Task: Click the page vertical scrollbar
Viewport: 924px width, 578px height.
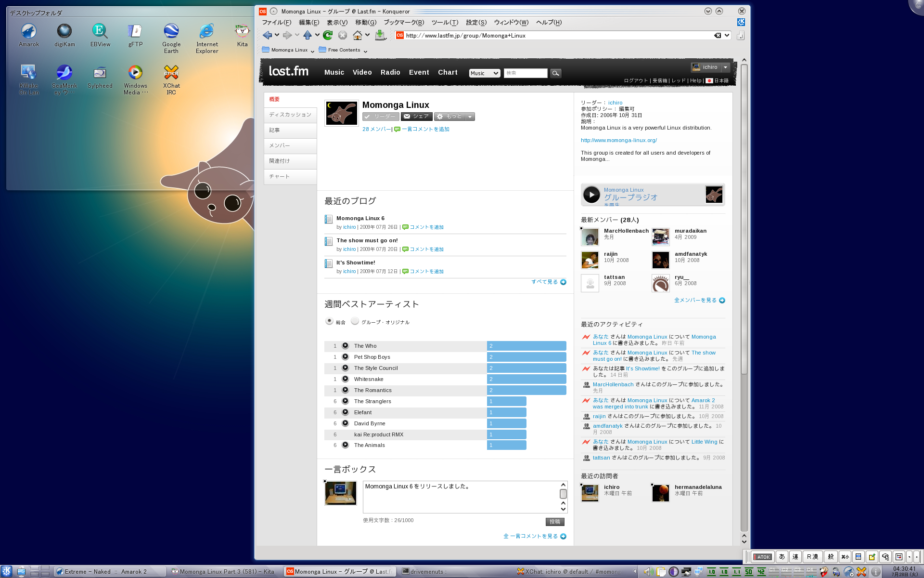Action: pyautogui.click(x=744, y=219)
